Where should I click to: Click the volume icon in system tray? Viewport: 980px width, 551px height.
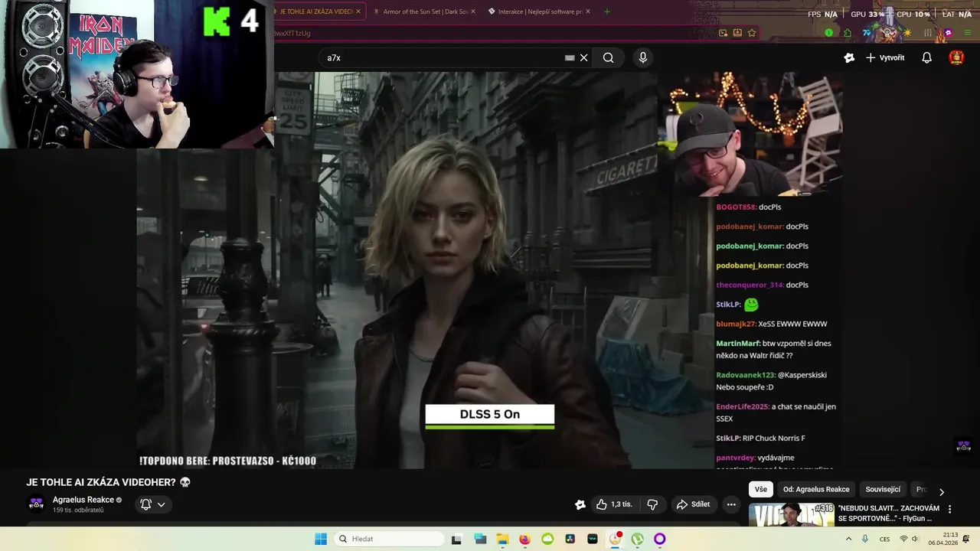[x=915, y=539]
